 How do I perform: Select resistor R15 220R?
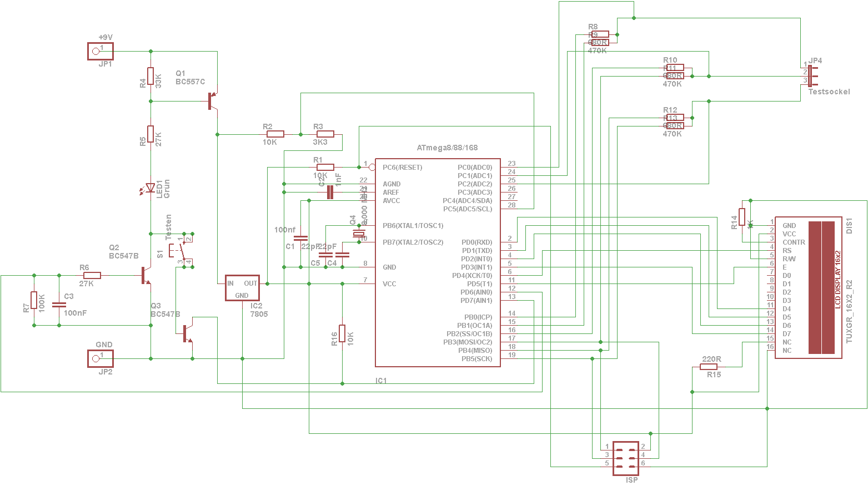click(x=709, y=367)
